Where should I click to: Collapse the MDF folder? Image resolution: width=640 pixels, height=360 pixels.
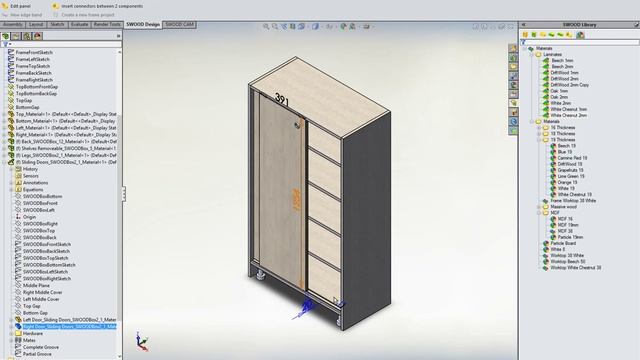(x=539, y=213)
